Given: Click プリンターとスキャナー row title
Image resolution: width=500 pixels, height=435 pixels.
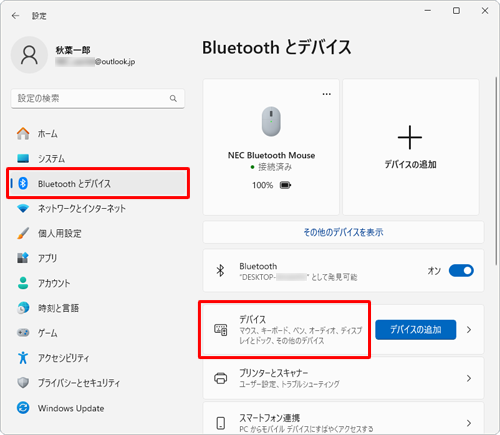Looking at the screenshot, I should [274, 373].
